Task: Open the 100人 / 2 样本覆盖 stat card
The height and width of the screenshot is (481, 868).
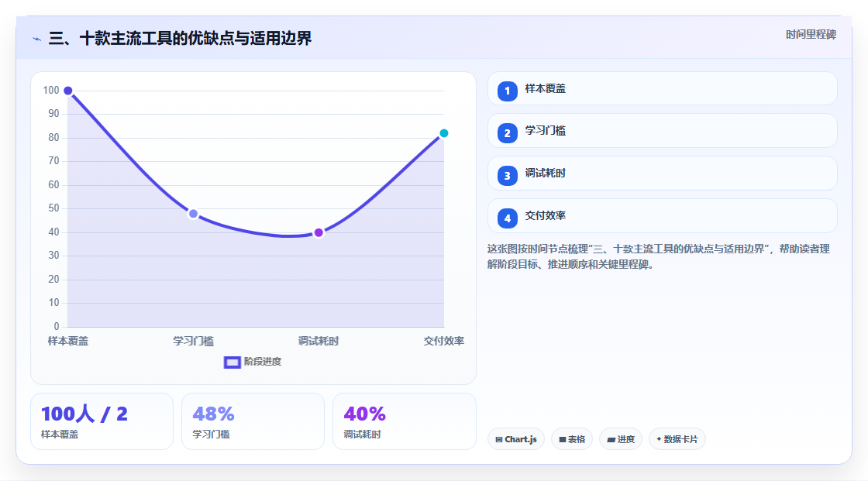Action: coord(102,421)
